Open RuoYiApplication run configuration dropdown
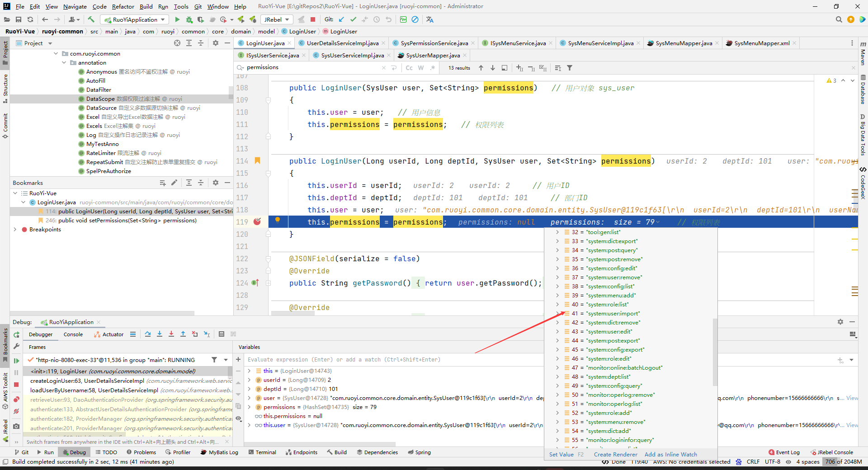 [x=135, y=19]
